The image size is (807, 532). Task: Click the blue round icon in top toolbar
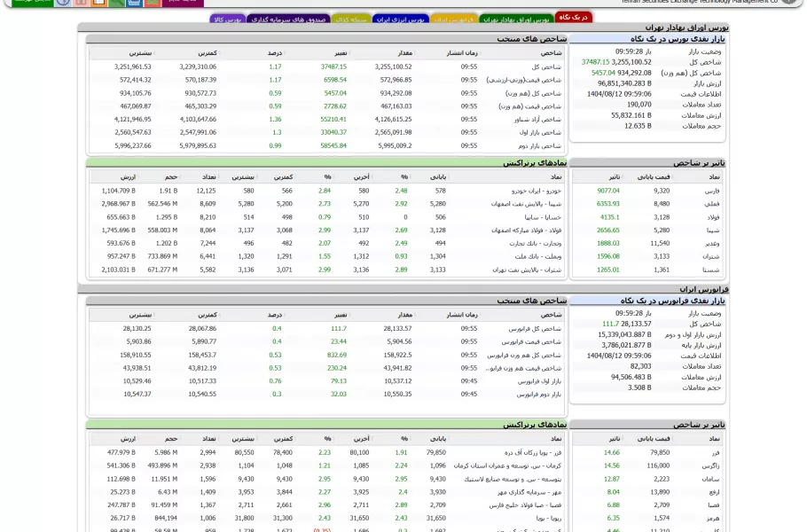pyautogui.click(x=63, y=3)
